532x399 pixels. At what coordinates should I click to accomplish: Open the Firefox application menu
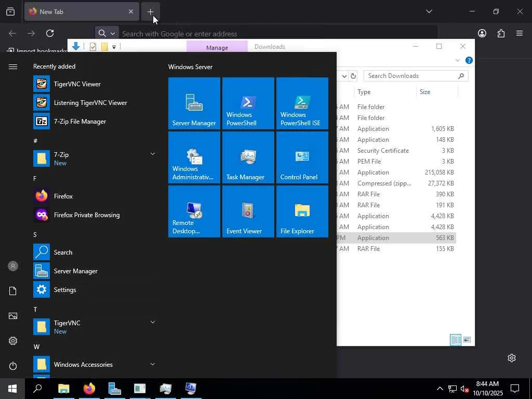point(520,33)
